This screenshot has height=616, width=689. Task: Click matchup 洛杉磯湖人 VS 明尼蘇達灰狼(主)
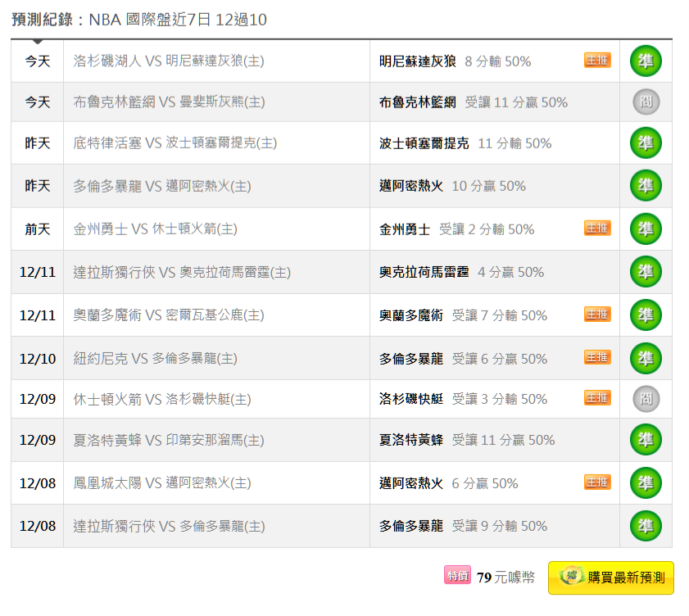(x=169, y=61)
